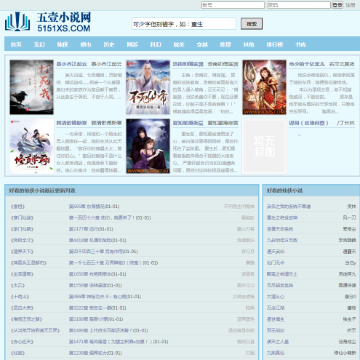360x360 pixels.
Task: Click the 5151XS.COM site logo
Action: [47, 23]
